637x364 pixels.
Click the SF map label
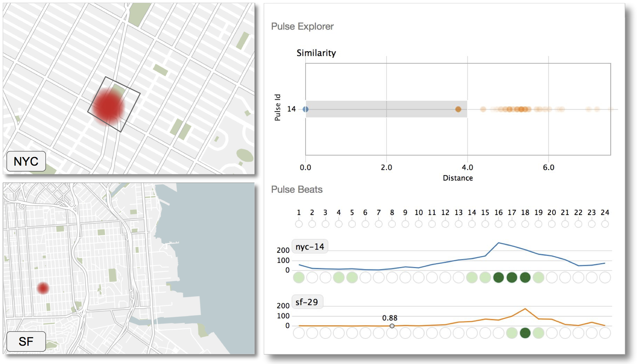click(26, 341)
